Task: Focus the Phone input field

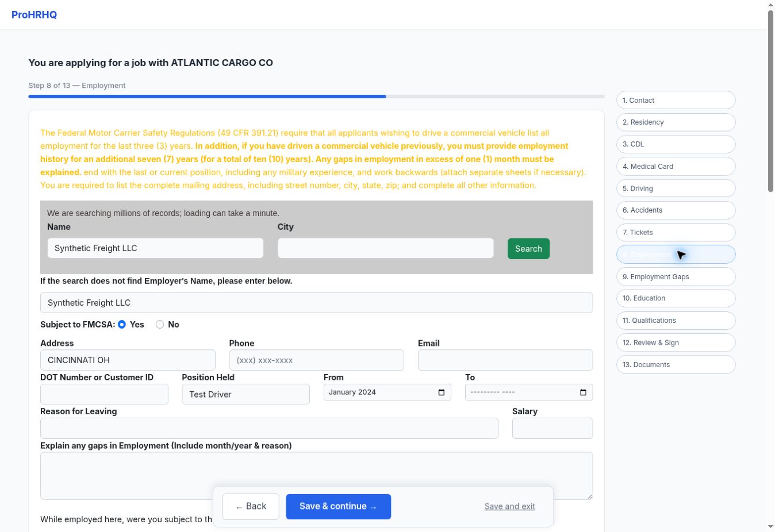Action: [x=316, y=360]
